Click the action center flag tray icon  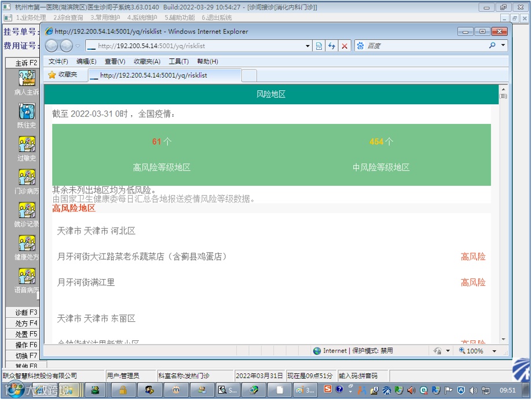(x=449, y=391)
